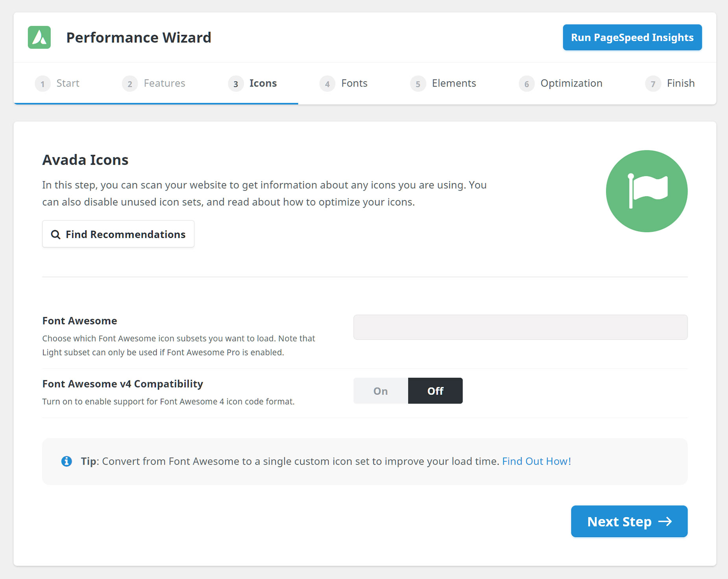
Task: Click the 'In this step, you can scan' paragraph
Action: [264, 193]
